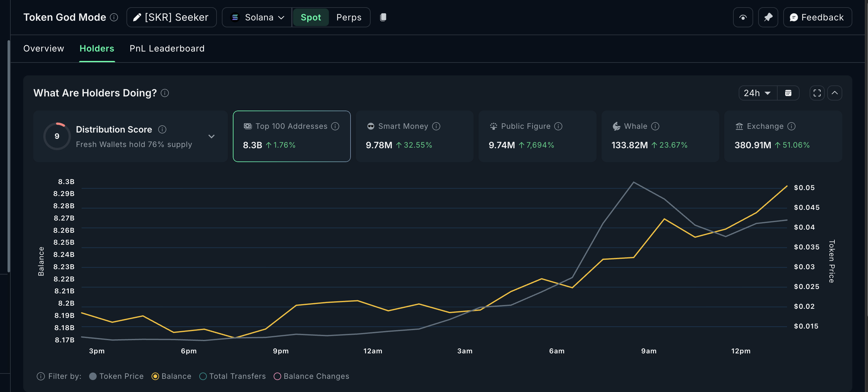This screenshot has height=392, width=868.
Task: Switch to the PnL Leaderboard tab
Action: 167,48
